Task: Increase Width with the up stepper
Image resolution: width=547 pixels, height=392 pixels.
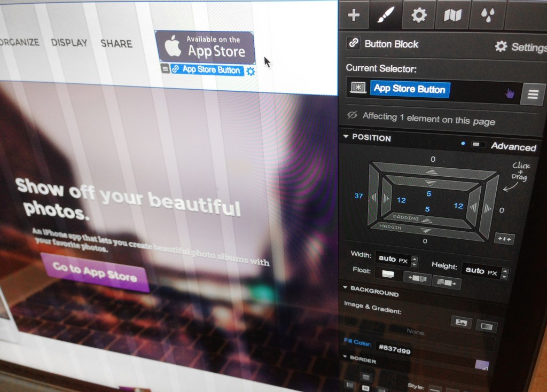Action: point(415,259)
